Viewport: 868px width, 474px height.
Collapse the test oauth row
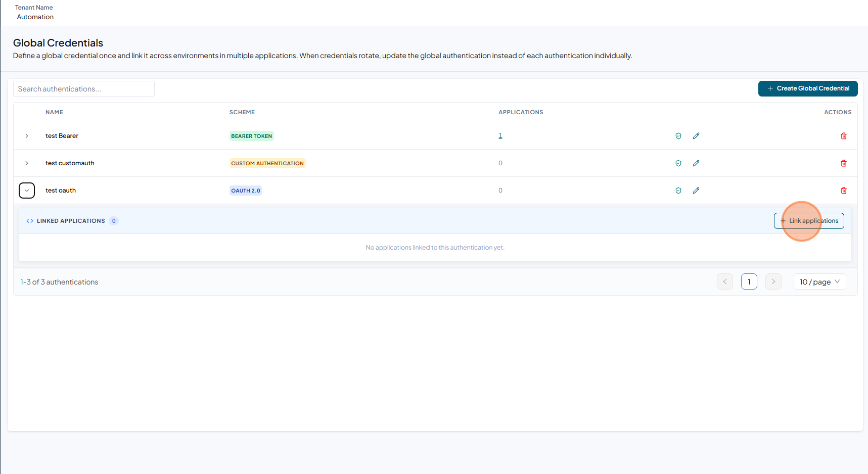(27, 191)
